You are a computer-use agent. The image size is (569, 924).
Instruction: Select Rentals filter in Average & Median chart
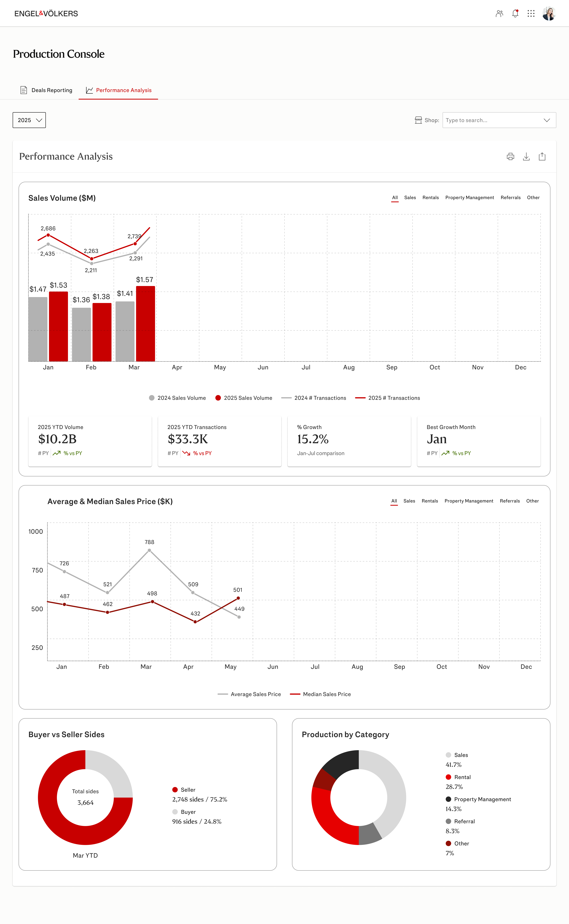point(430,501)
